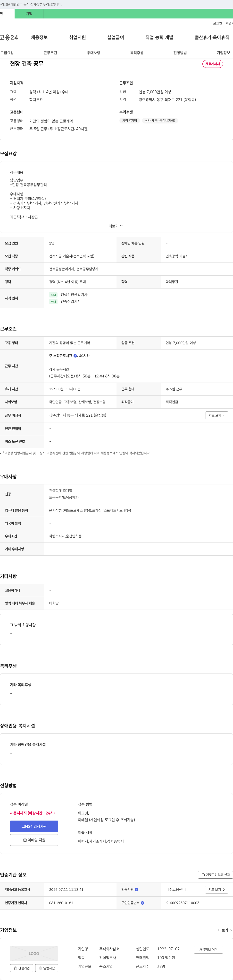Click the 채용시까지 badge
Image resolution: width=233 pixels, height=980 pixels.
click(x=212, y=64)
